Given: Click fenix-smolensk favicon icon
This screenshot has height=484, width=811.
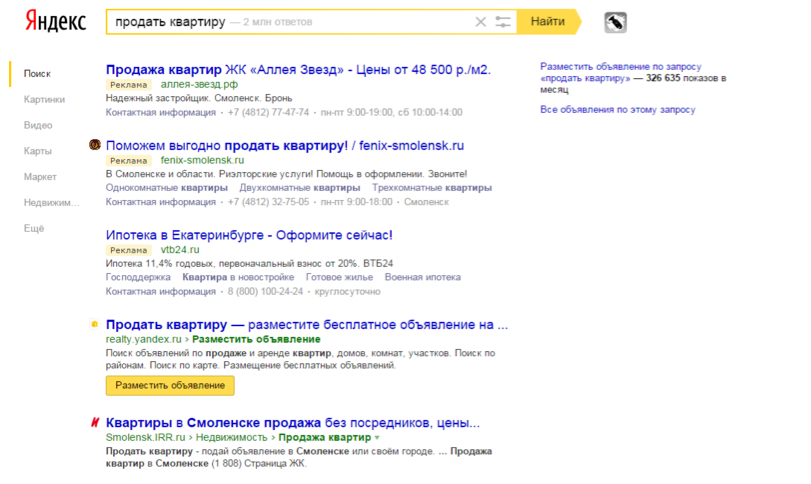Looking at the screenshot, I should tap(95, 145).
